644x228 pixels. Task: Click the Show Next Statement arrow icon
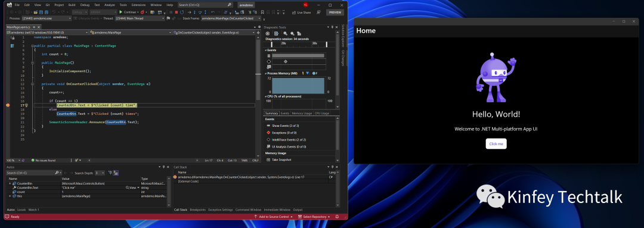pyautogui.click(x=189, y=13)
